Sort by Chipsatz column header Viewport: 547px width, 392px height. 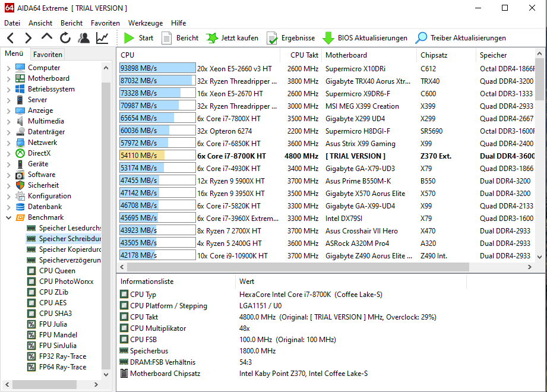446,55
